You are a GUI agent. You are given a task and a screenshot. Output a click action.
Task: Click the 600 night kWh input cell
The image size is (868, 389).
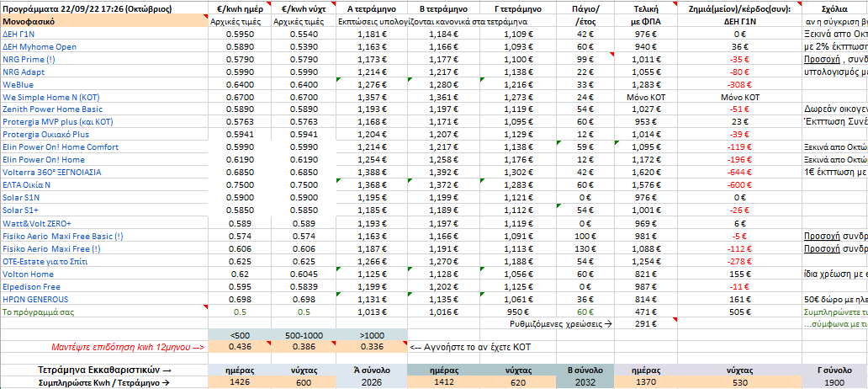coord(304,382)
